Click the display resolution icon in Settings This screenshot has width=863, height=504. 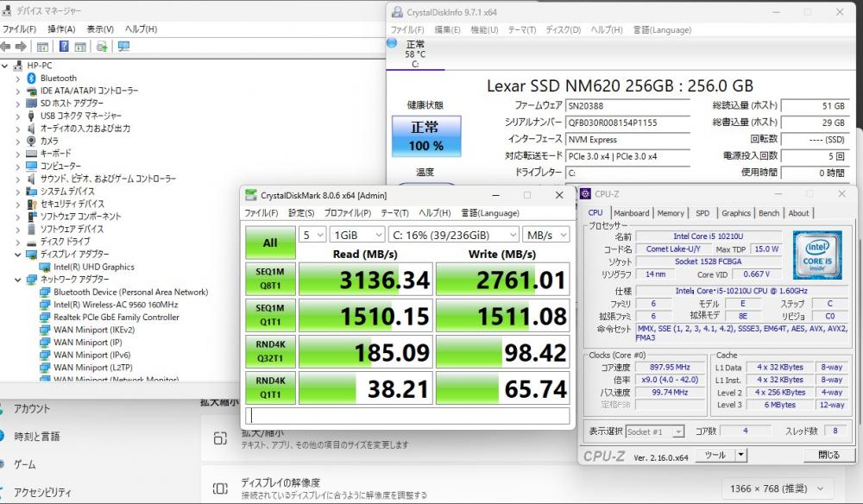220,488
